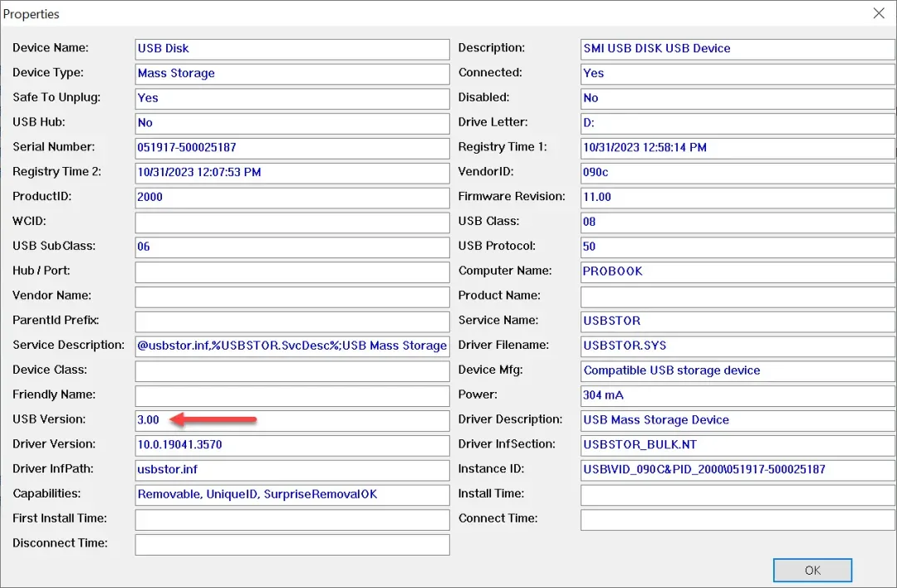Click the Service Description field
The width and height of the screenshot is (897, 588).
(x=292, y=346)
